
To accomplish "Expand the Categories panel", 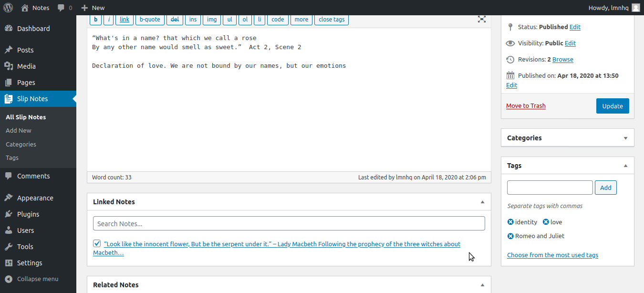I will tap(625, 138).
